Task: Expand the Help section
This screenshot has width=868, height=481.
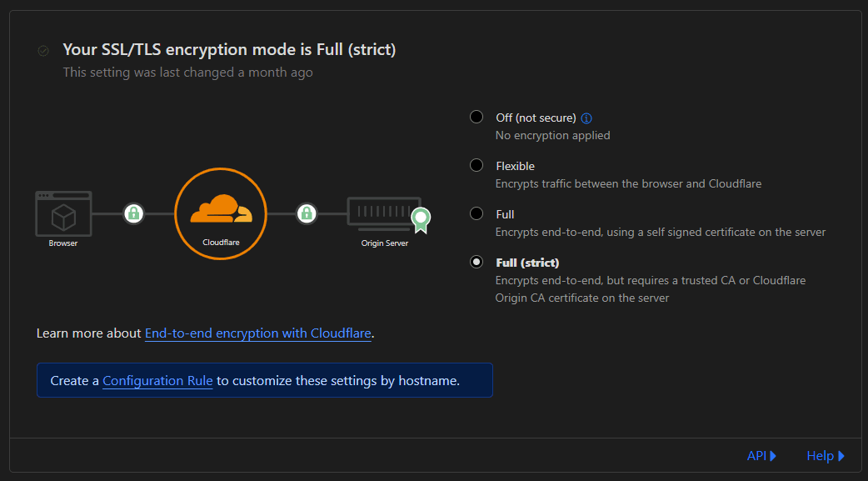Action: tap(825, 455)
